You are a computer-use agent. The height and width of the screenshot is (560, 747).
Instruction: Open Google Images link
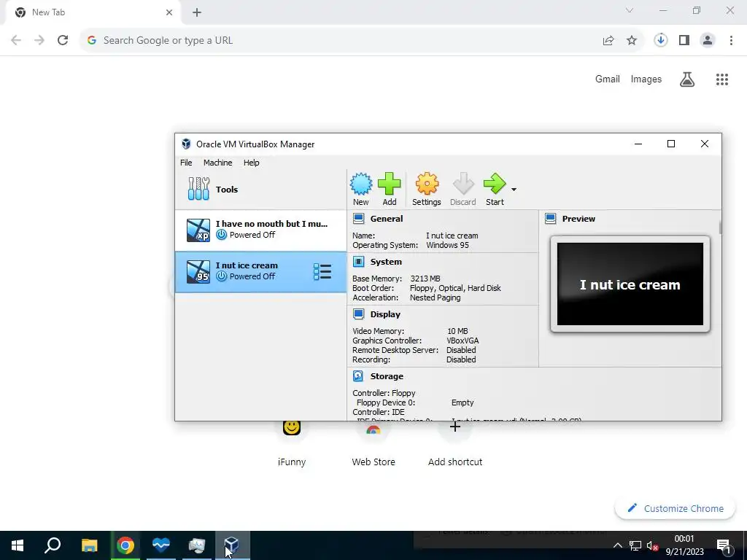click(x=646, y=79)
